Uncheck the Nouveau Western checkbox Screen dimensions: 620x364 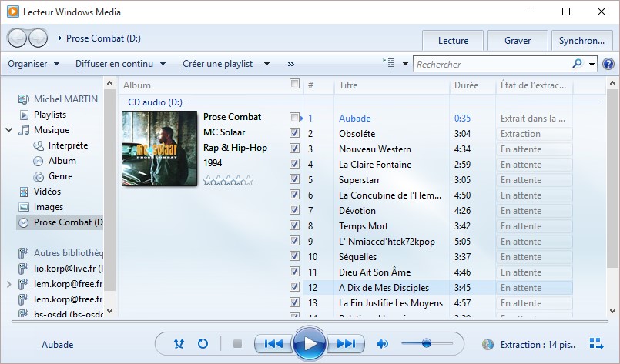point(294,149)
